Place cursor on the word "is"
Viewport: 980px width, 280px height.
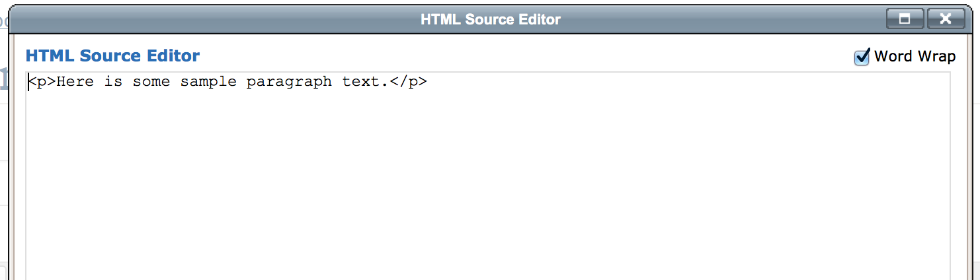[114, 83]
